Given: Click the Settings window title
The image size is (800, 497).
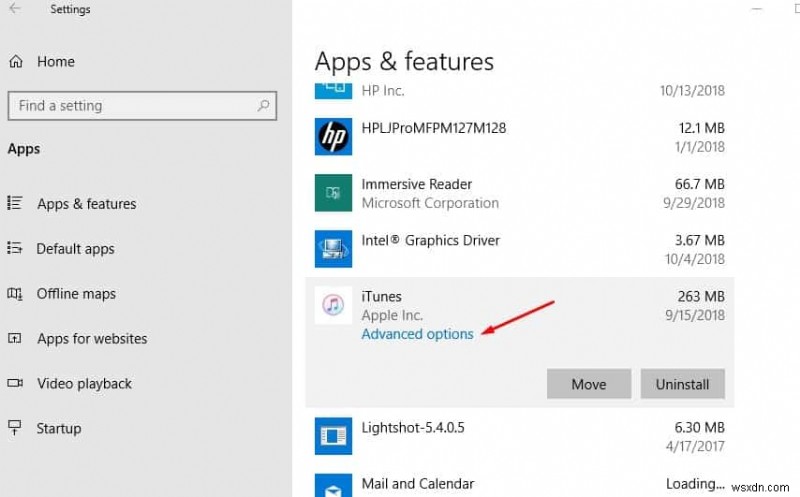Looking at the screenshot, I should 70,9.
